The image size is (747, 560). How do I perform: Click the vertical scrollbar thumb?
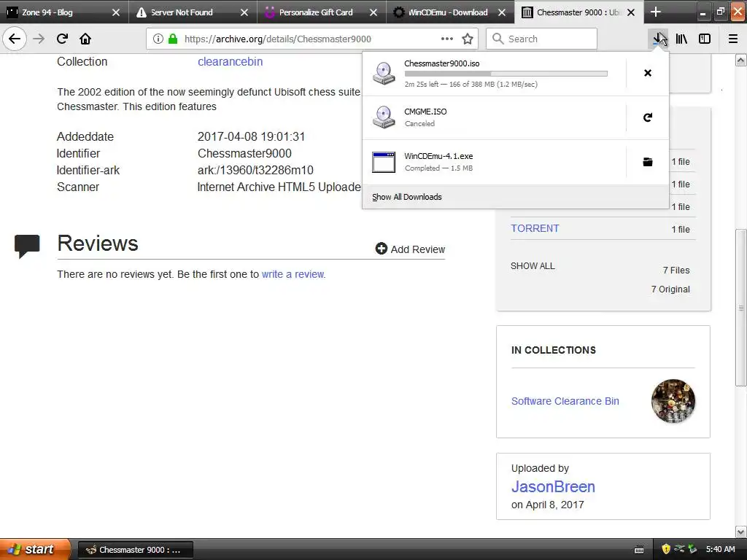pos(740,308)
